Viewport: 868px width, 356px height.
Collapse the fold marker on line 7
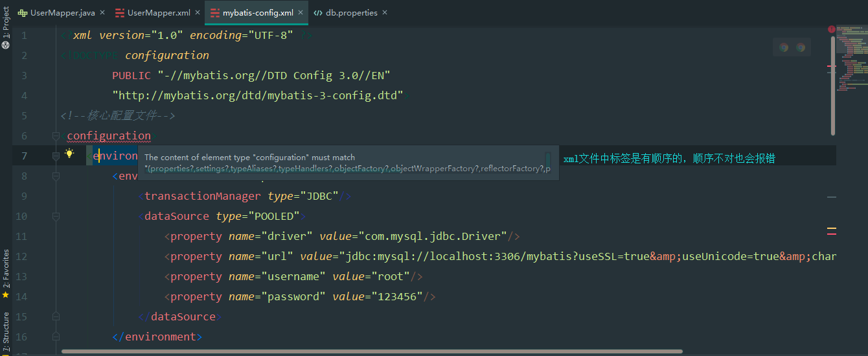pos(56,156)
